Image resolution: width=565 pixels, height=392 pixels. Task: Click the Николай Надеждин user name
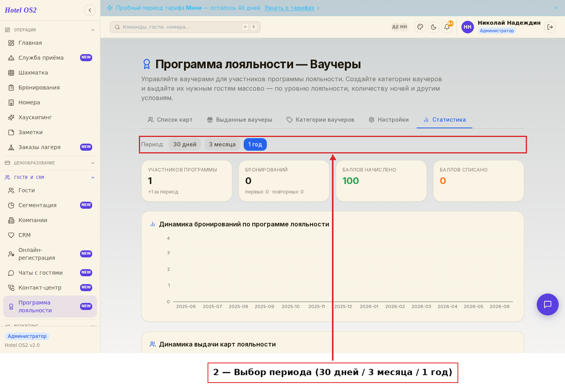(509, 23)
